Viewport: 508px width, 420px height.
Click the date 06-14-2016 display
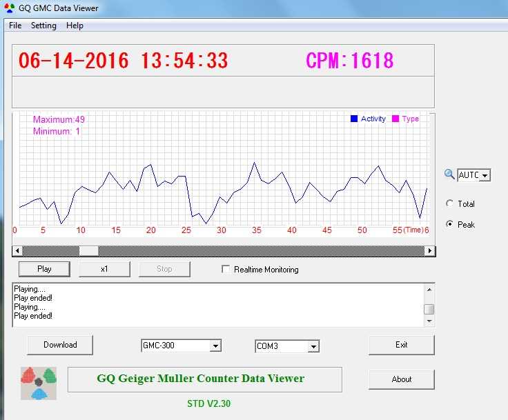point(74,61)
